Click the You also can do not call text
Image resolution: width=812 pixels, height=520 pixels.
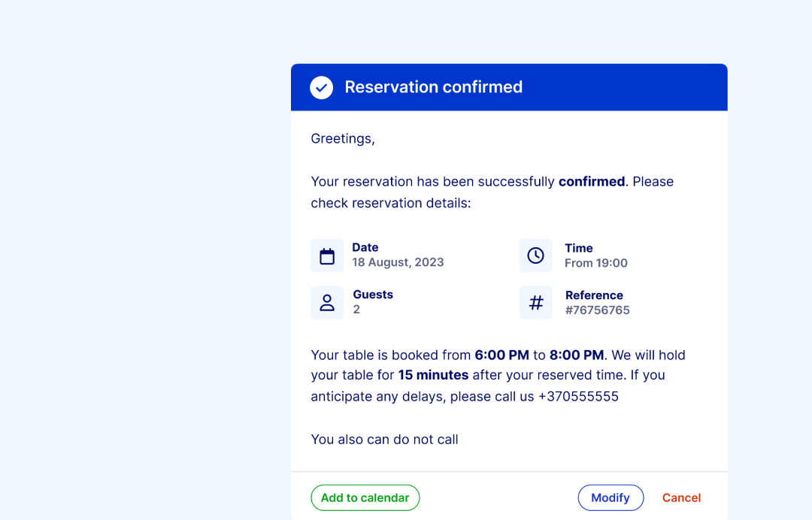(x=384, y=440)
